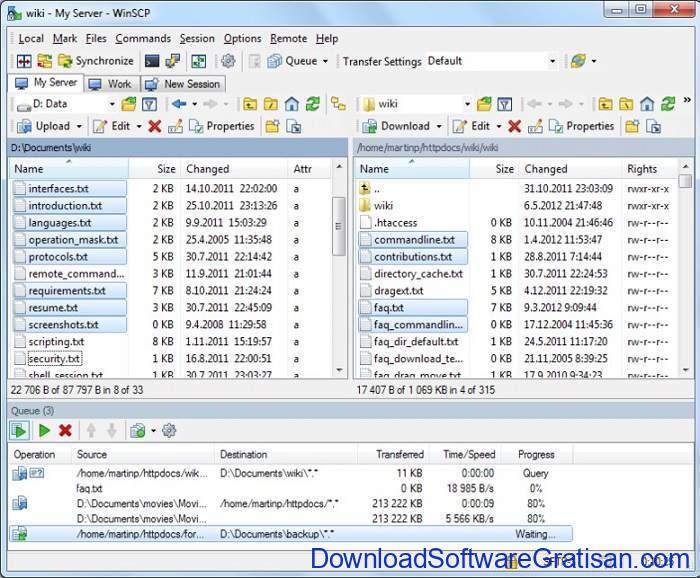Open Transfer Settings Default combo box
This screenshot has width=700, height=578.
491,61
